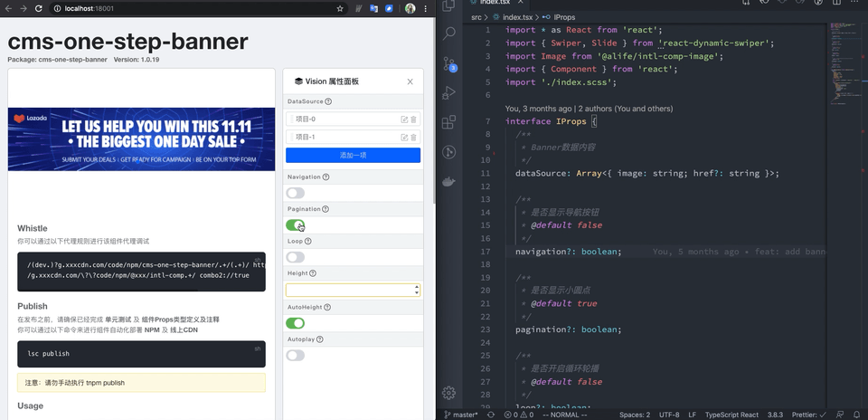Screen dimensions: 868x420
Task: Show help for Navigation property
Action: [x=326, y=177]
